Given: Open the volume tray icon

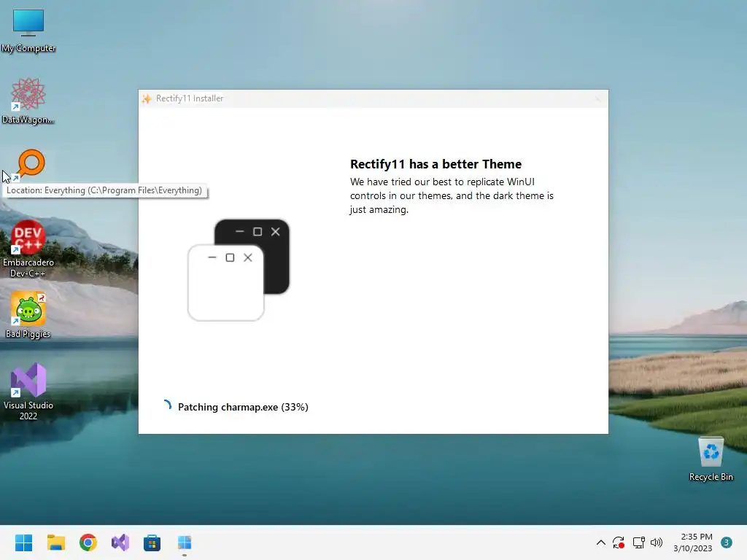Looking at the screenshot, I should pyautogui.click(x=657, y=542).
